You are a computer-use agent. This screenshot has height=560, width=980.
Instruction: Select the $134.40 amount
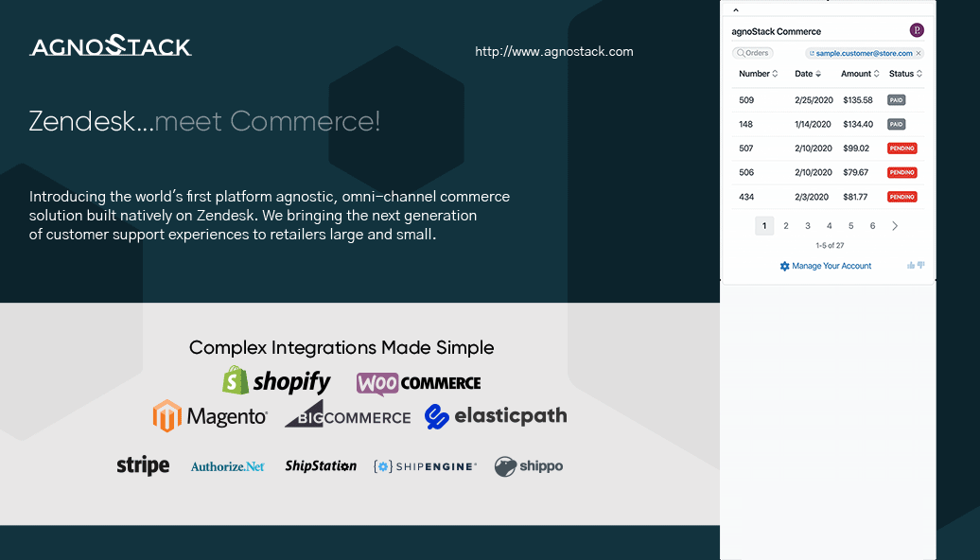[x=857, y=124]
